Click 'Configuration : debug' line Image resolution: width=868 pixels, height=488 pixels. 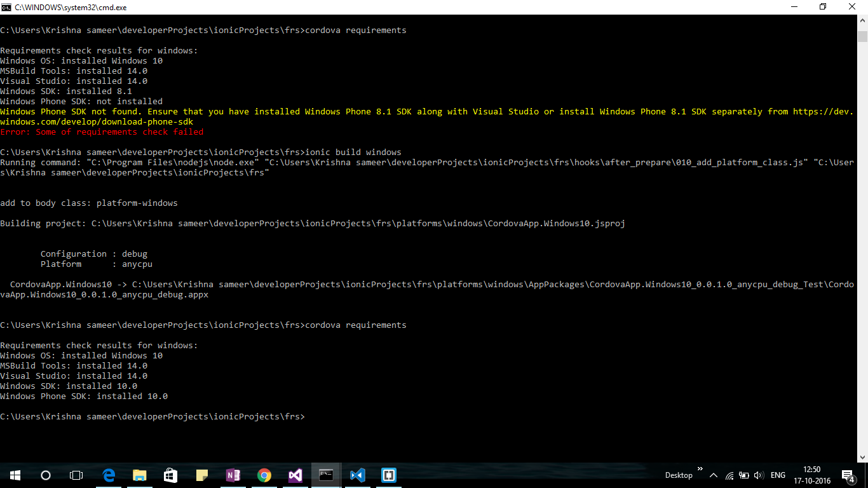(94, 254)
